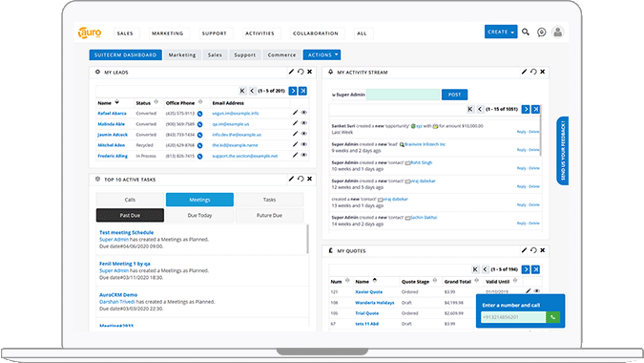Open the MARKETING top menu
This screenshot has height=363, width=644.
point(168,33)
